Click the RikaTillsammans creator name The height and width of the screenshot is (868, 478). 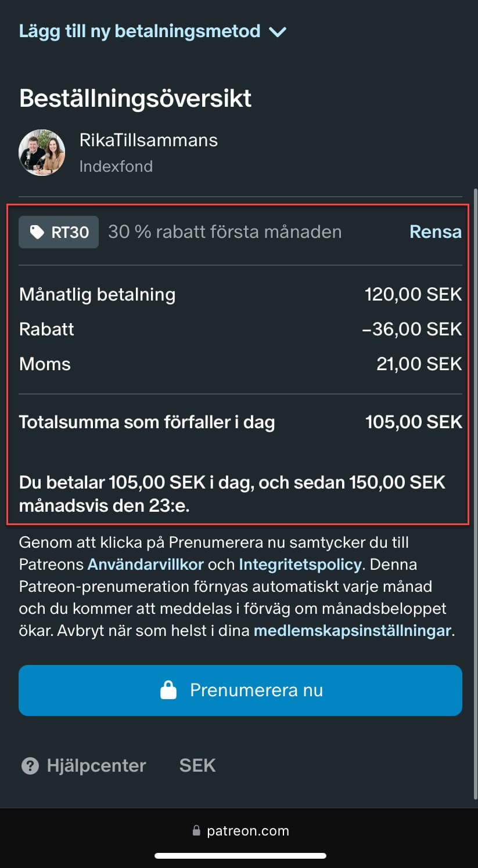[x=148, y=140]
